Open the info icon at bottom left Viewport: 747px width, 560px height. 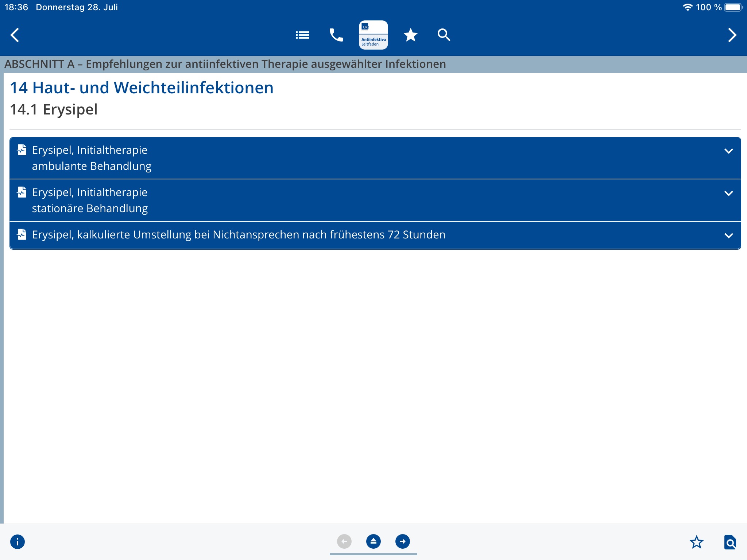point(18,542)
